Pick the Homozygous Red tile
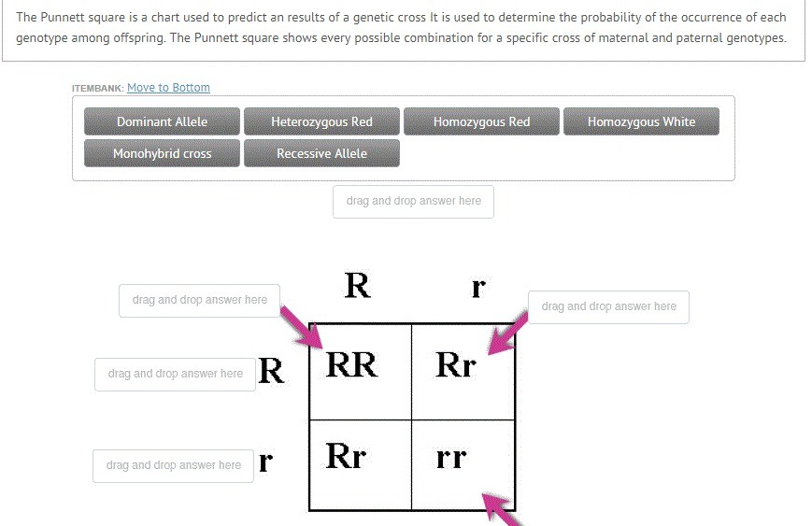 click(481, 121)
